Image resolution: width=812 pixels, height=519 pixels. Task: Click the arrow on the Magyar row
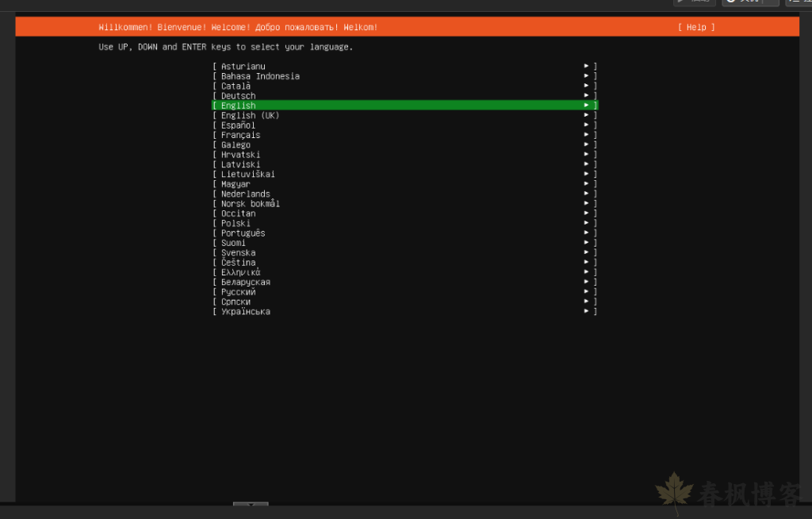tap(586, 183)
